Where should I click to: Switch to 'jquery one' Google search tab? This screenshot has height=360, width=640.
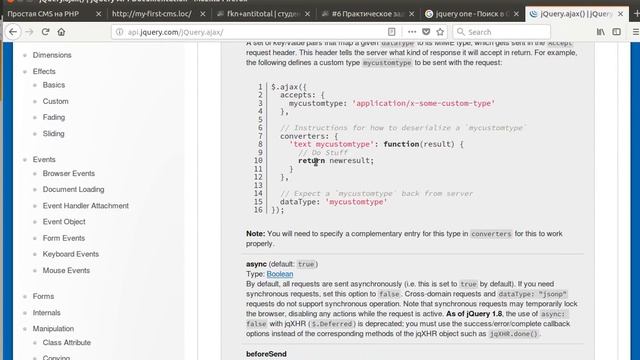tap(472, 14)
